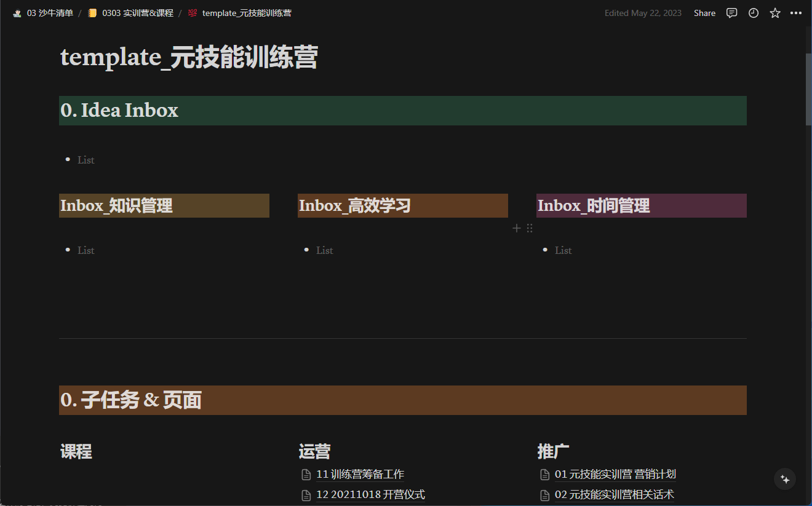Open Notion AI sparkle button
Screen dimensions: 812x506
(785, 479)
